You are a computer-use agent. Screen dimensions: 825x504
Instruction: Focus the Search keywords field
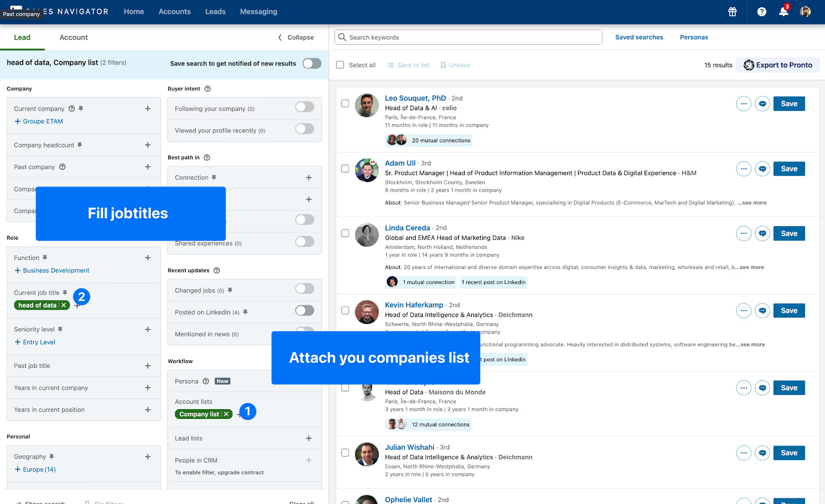468,37
